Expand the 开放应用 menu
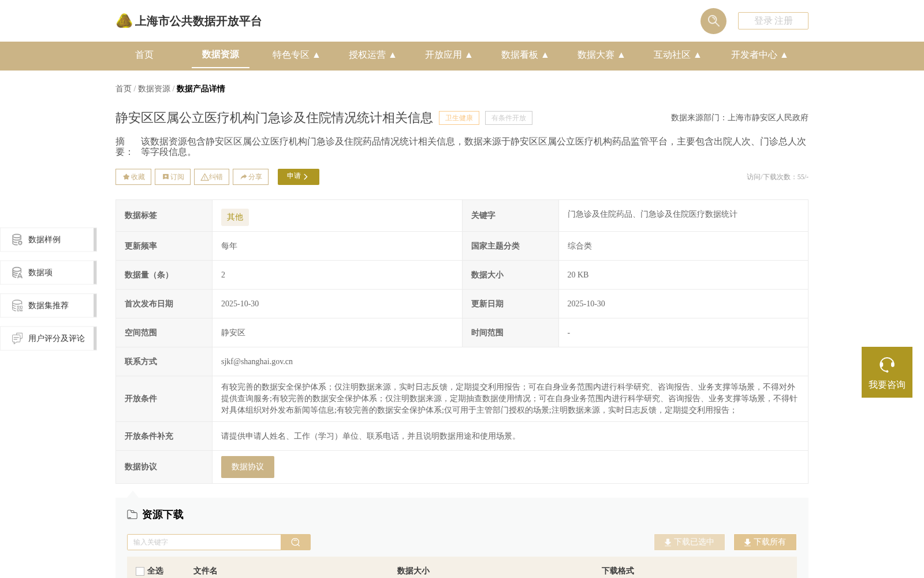Image resolution: width=924 pixels, height=578 pixels. click(449, 55)
